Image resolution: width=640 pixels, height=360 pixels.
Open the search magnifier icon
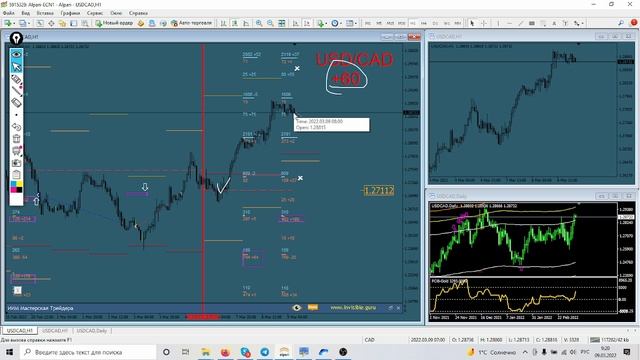click(x=621, y=23)
